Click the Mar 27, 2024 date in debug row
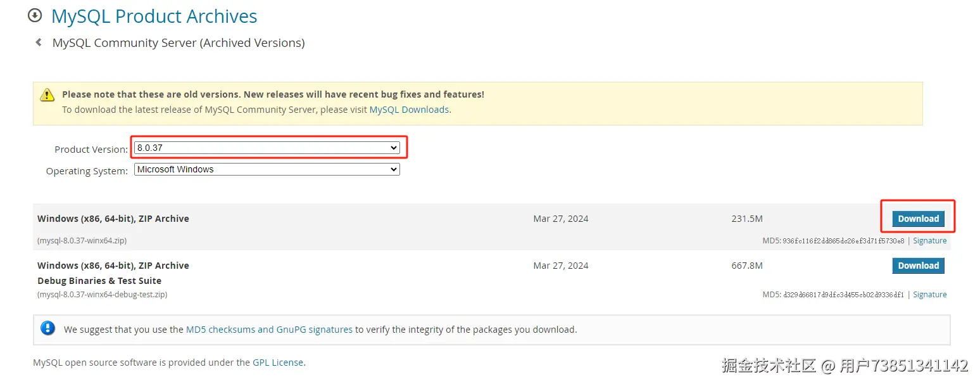Viewport: 980px width, 386px height. click(561, 266)
